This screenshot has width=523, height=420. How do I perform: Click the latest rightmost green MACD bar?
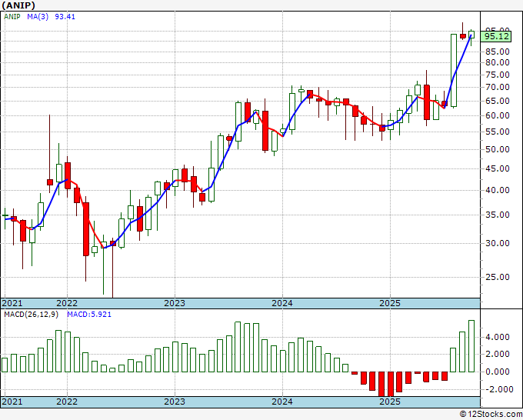tap(471, 346)
